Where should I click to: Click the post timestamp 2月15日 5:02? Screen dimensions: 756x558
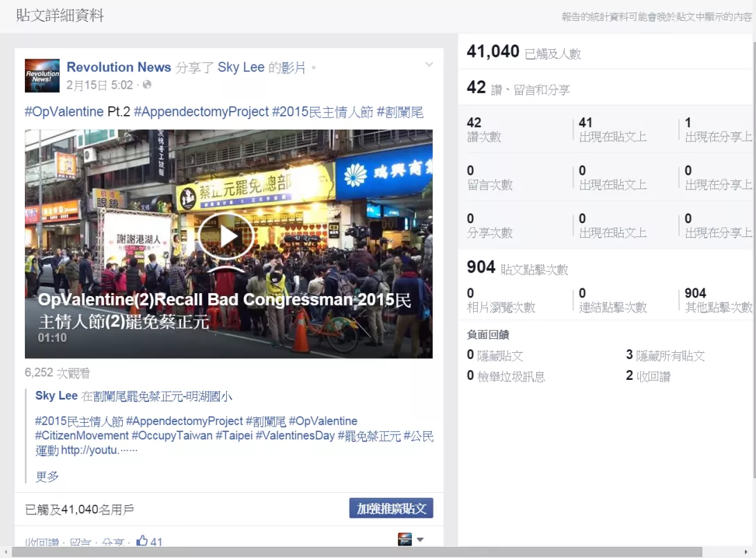[x=99, y=85]
